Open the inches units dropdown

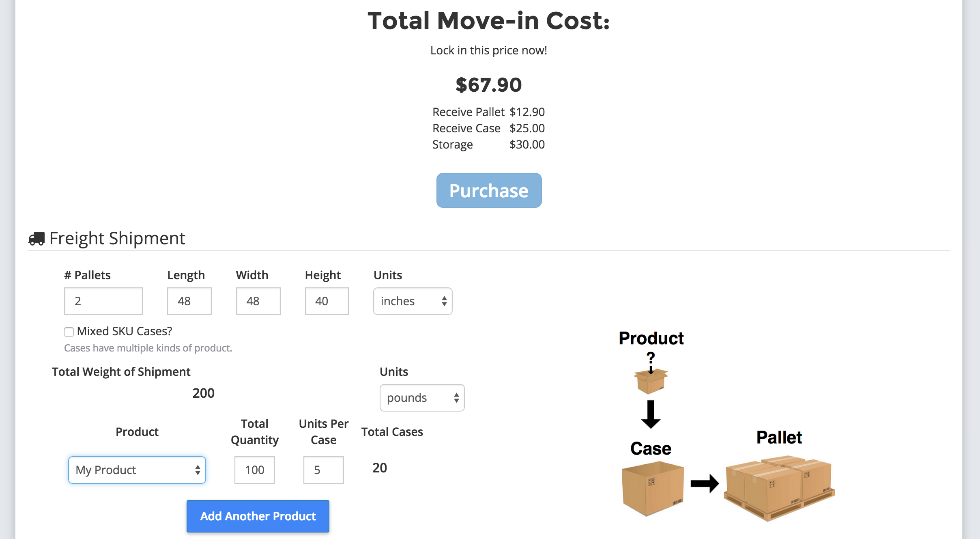coord(413,301)
